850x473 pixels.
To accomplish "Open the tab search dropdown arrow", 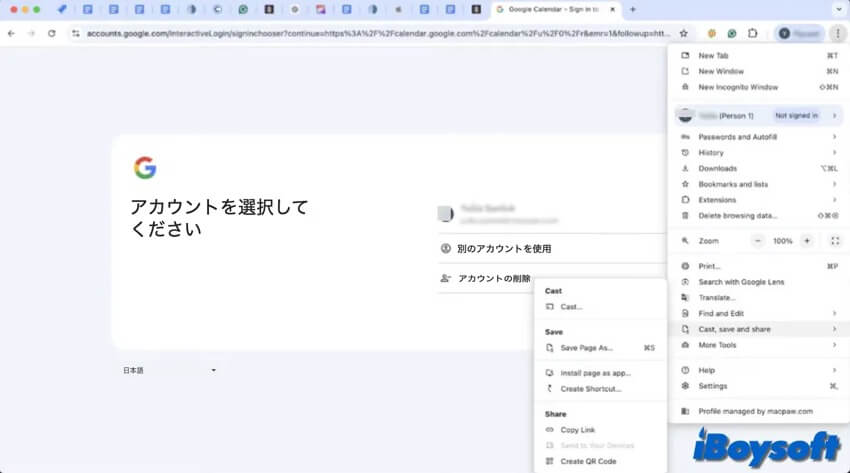I will pos(839,9).
